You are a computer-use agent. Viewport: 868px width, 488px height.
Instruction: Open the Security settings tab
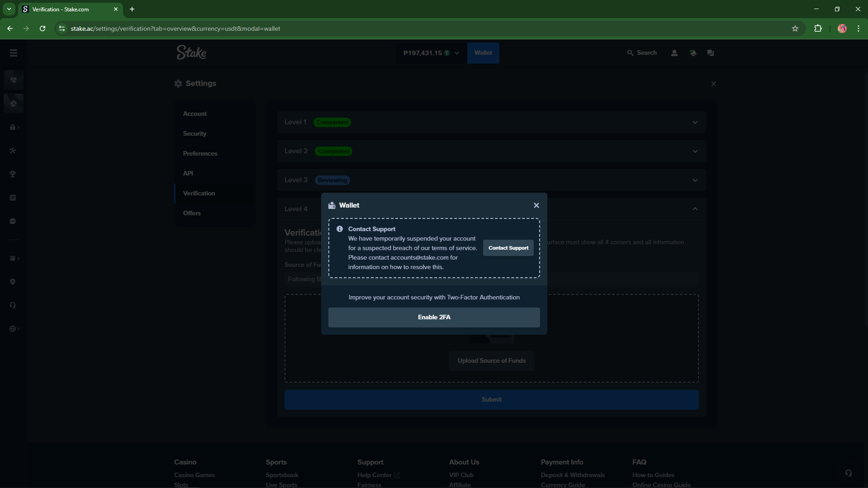point(215,133)
